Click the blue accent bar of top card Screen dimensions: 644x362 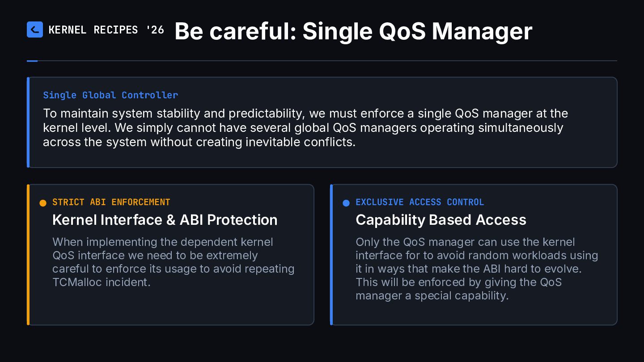point(28,122)
